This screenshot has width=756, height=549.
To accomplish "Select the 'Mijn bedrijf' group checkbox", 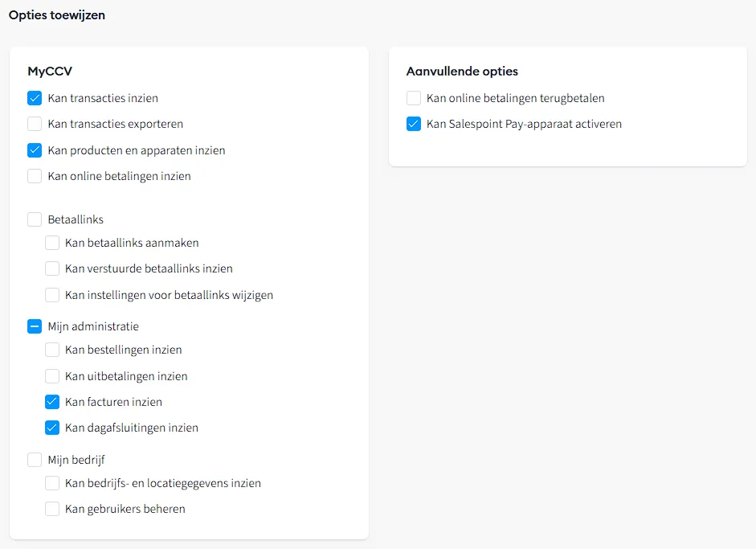I will (x=35, y=460).
